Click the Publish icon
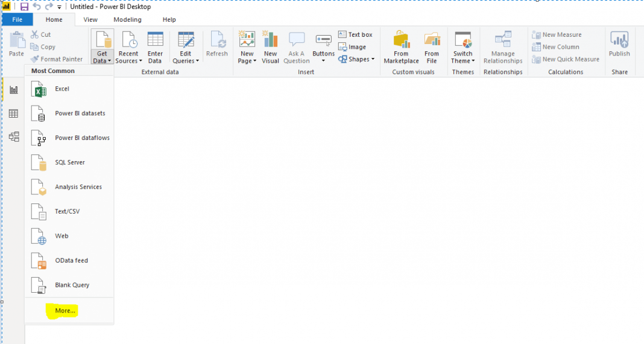The image size is (644, 344). [x=619, y=40]
